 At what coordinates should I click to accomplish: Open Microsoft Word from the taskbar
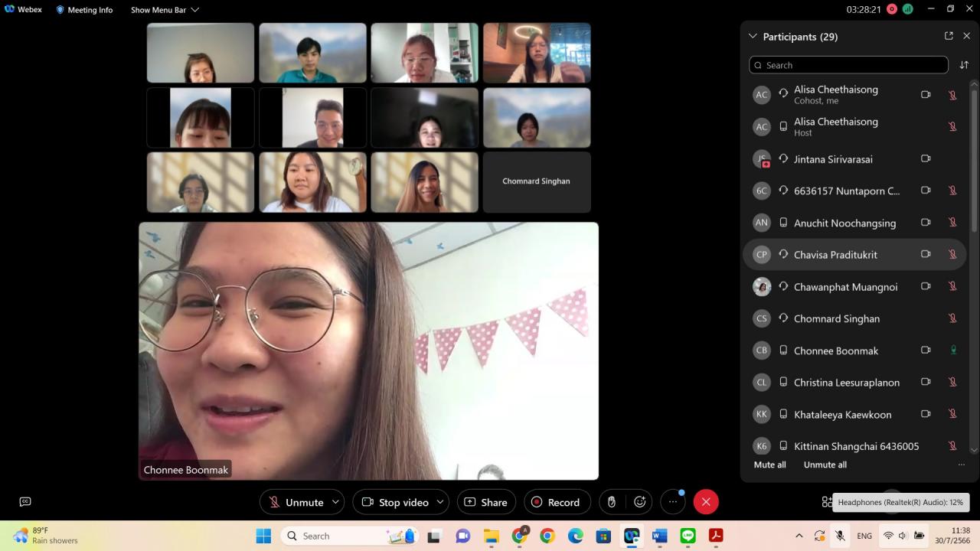point(659,536)
